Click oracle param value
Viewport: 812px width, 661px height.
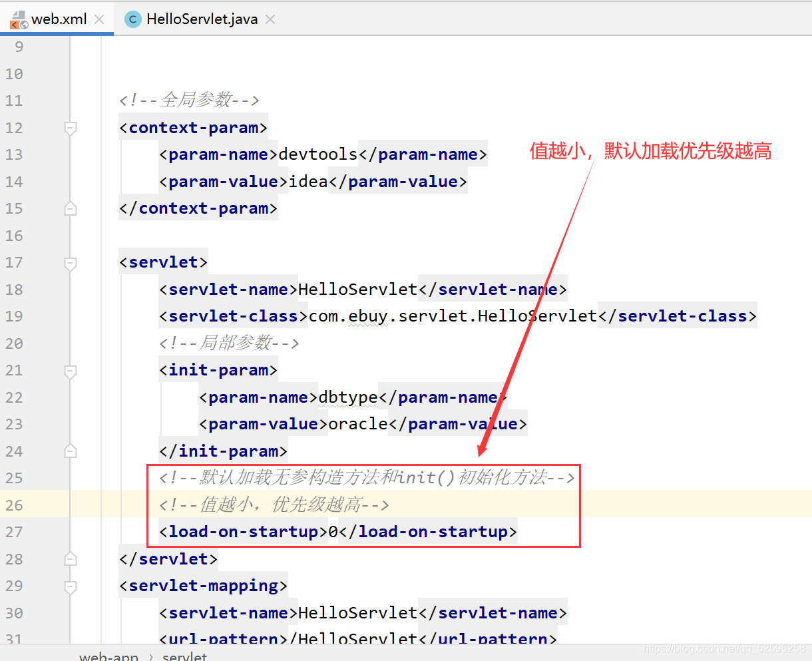[358, 424]
